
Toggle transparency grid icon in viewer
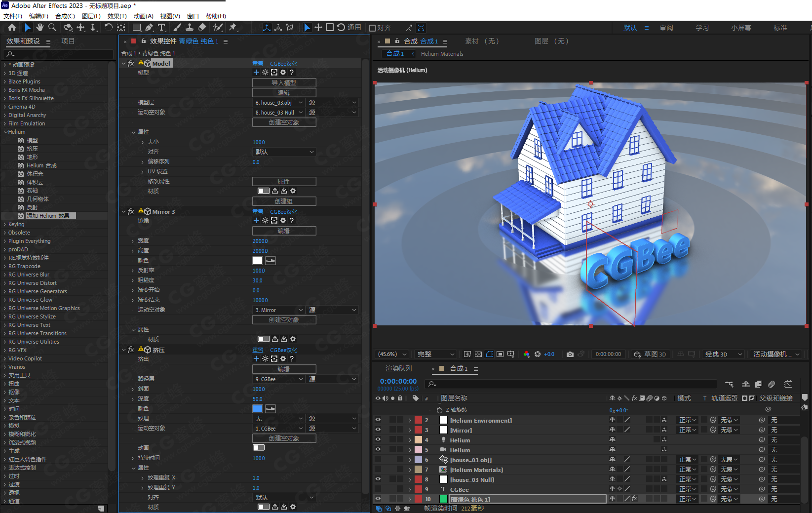pyautogui.click(x=478, y=354)
